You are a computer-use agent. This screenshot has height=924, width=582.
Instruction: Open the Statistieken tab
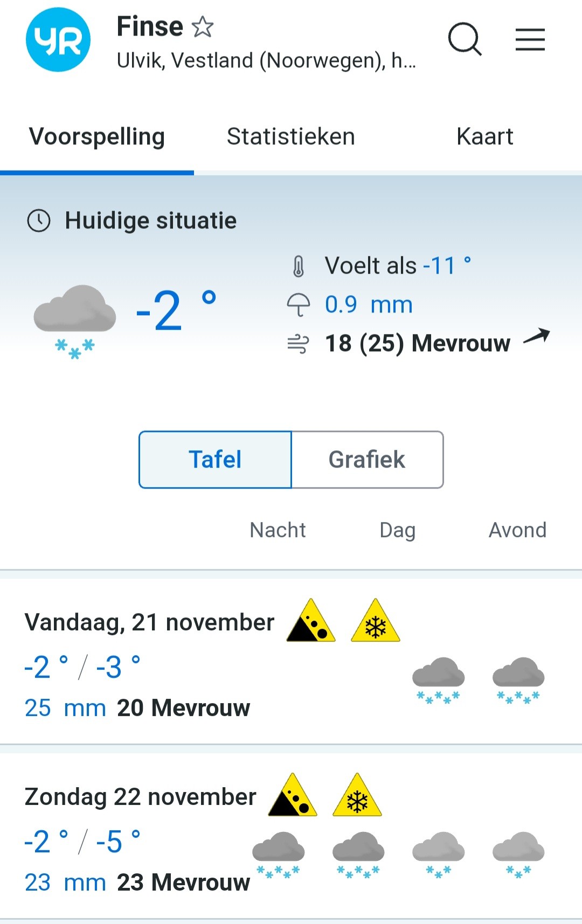point(290,137)
